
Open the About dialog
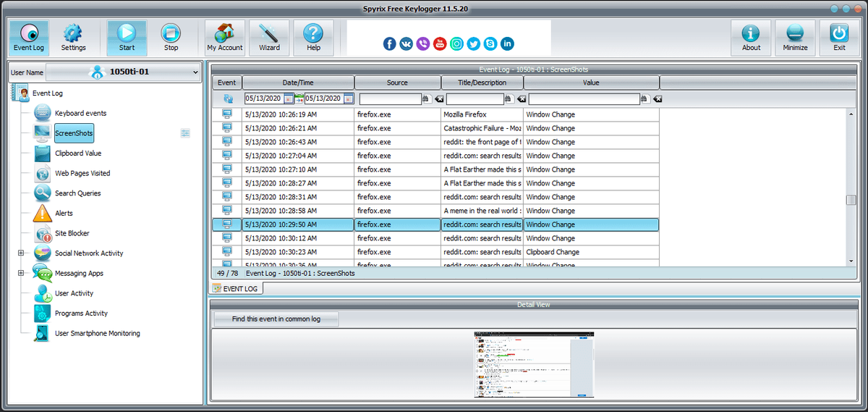click(751, 38)
